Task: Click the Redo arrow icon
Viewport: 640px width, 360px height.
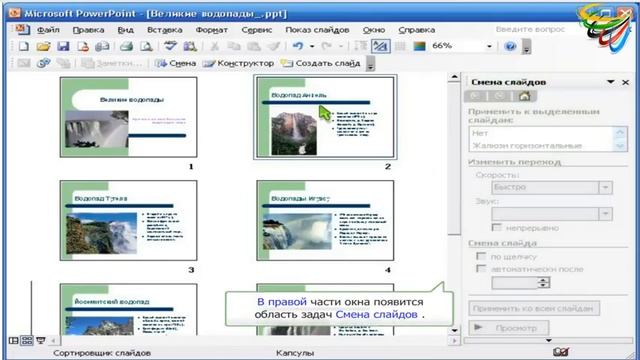Action: (x=327, y=46)
